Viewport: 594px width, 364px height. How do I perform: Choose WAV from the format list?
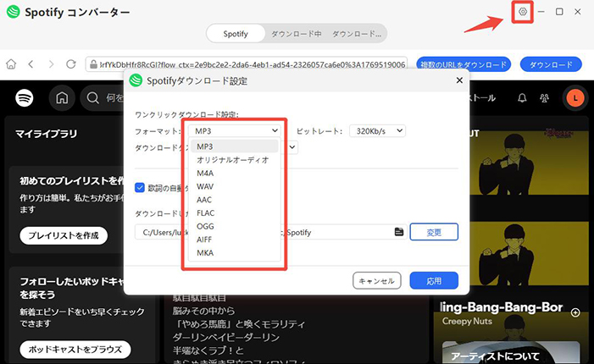(x=235, y=186)
